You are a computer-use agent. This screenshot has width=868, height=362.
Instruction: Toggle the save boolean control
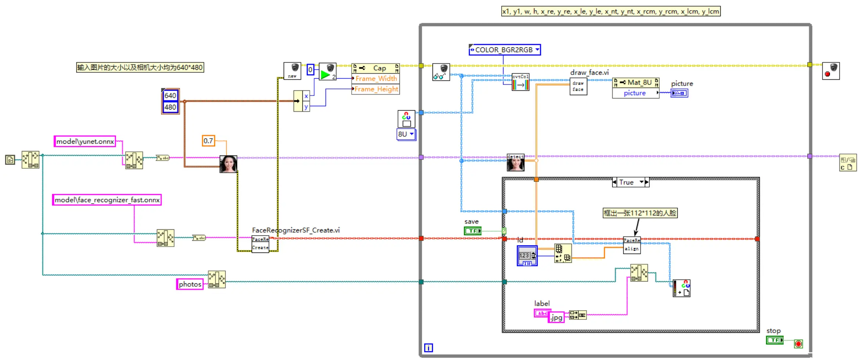(x=473, y=231)
